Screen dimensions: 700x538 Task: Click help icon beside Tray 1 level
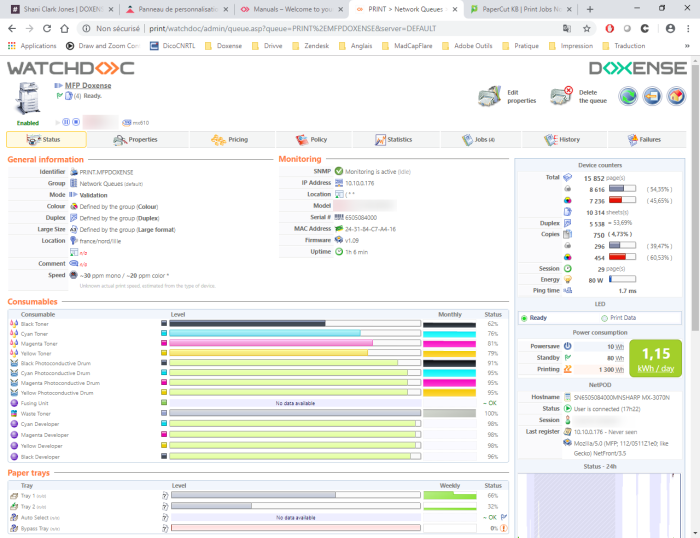(x=164, y=495)
